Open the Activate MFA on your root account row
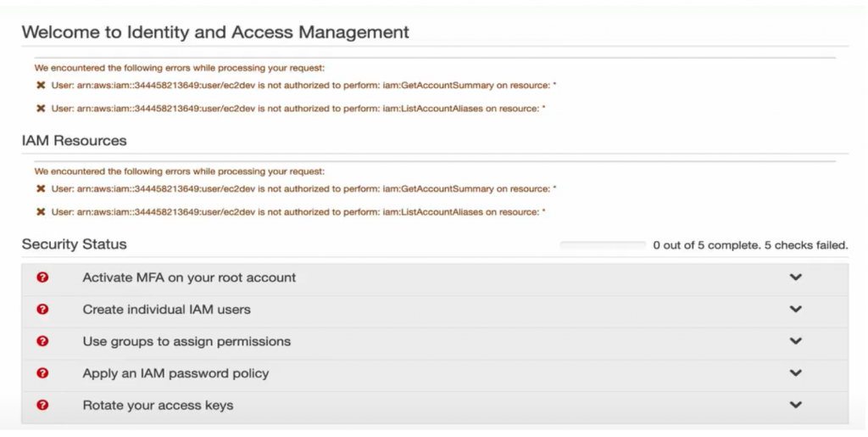Screen dimensions: 868x437 [x=189, y=277]
